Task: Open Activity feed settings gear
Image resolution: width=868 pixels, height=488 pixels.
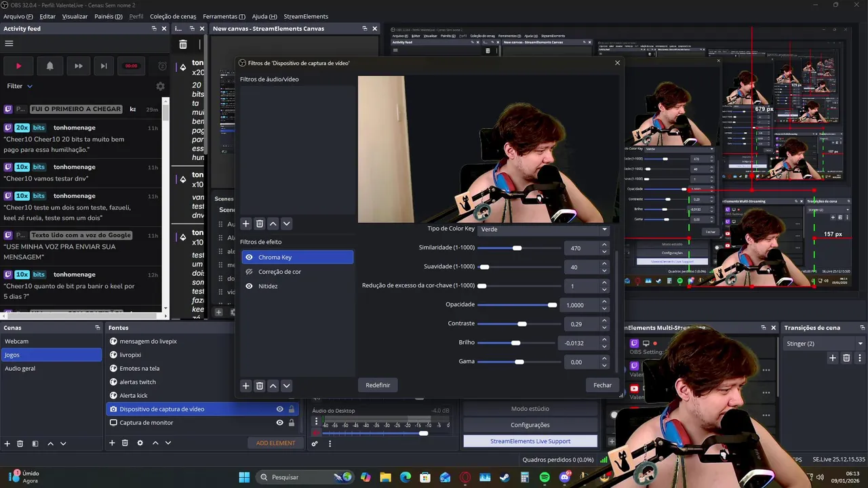Action: (x=160, y=86)
